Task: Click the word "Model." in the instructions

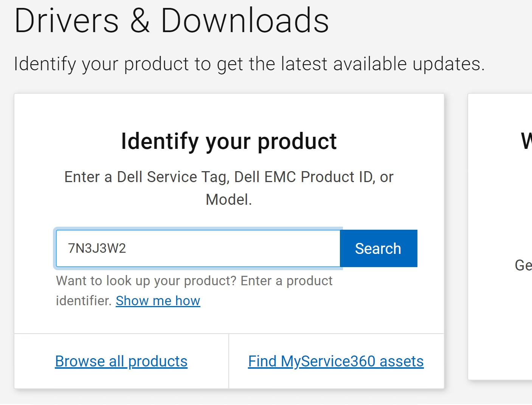Action: coord(229,199)
